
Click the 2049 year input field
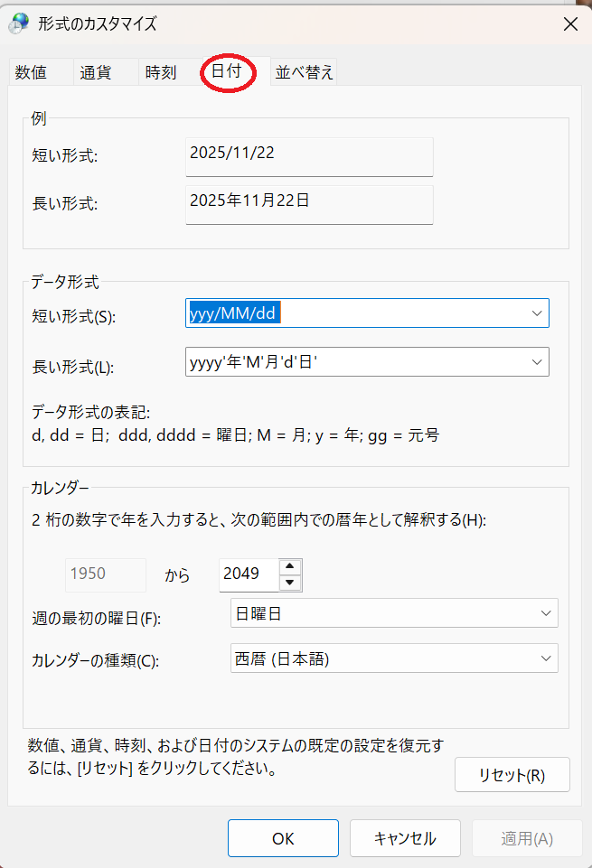(247, 574)
